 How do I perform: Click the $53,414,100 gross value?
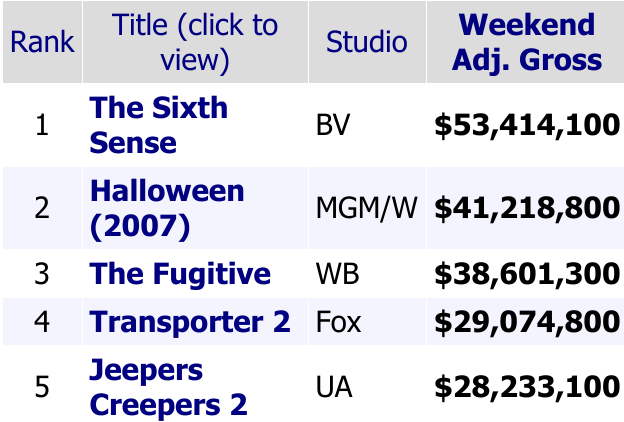click(x=527, y=126)
